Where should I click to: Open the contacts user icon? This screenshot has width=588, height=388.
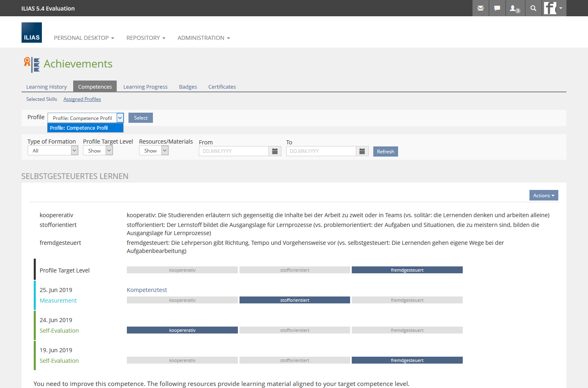514,8
